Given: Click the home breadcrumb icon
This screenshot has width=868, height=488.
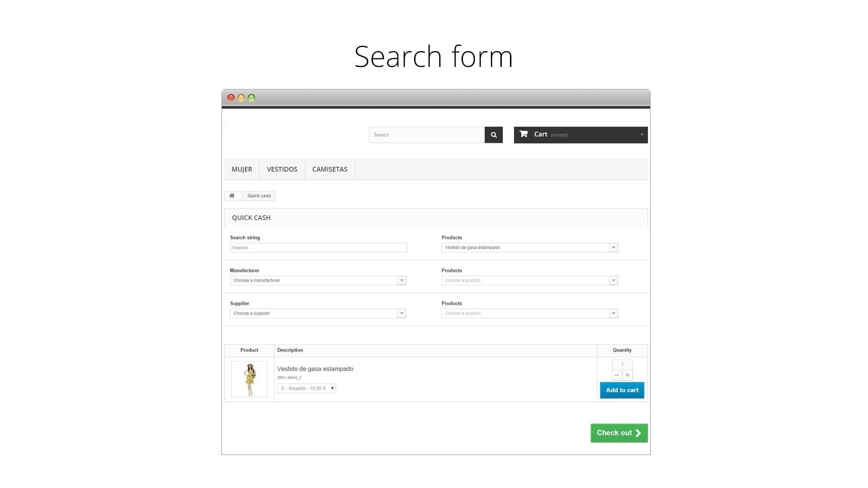Looking at the screenshot, I should (232, 196).
